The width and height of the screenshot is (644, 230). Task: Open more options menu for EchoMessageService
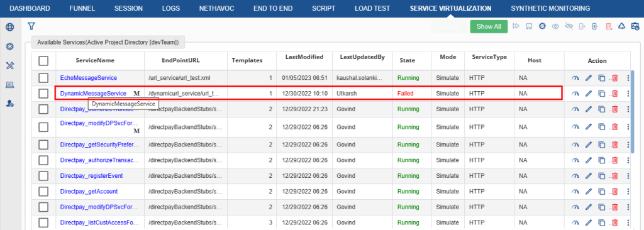(x=628, y=78)
